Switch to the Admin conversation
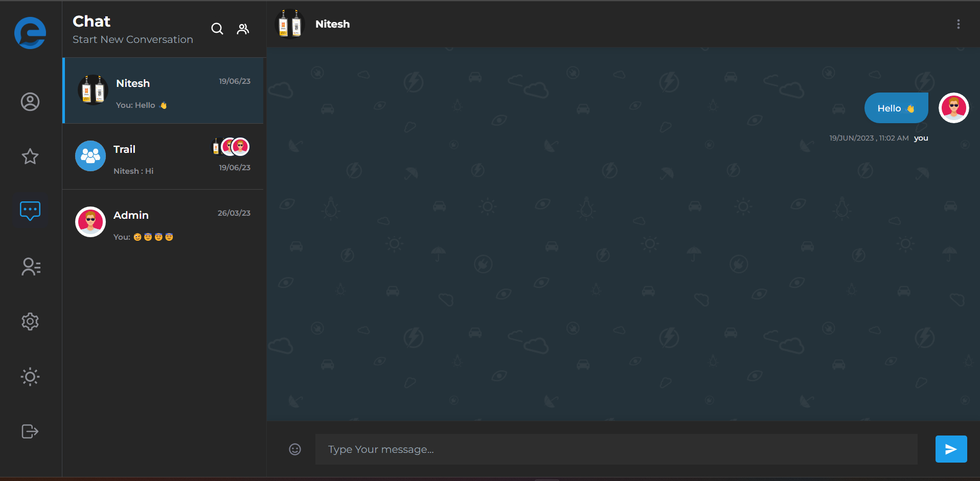This screenshot has height=481, width=980. tap(163, 223)
